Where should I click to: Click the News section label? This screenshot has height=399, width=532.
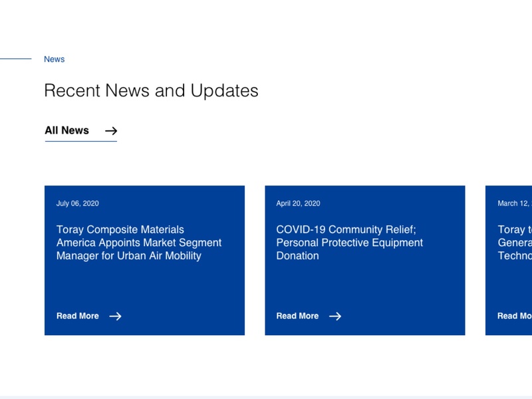(55, 59)
